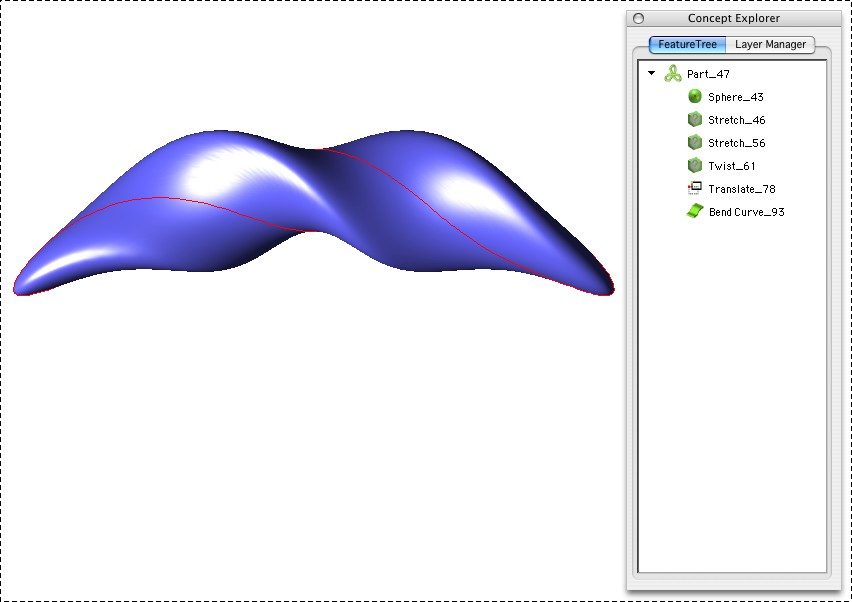Screen dimensions: 852x602
Task: Click the Twist_61 feature icon
Action: [x=695, y=166]
